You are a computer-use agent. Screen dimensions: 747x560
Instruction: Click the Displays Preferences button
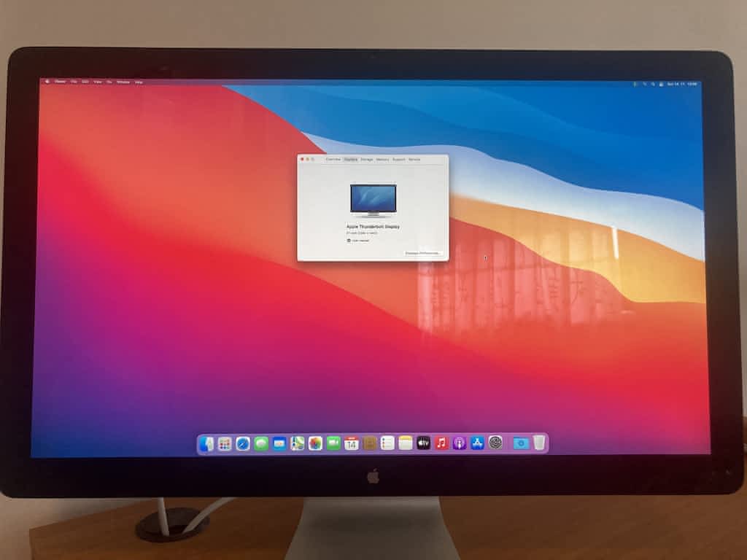pyautogui.click(x=422, y=253)
